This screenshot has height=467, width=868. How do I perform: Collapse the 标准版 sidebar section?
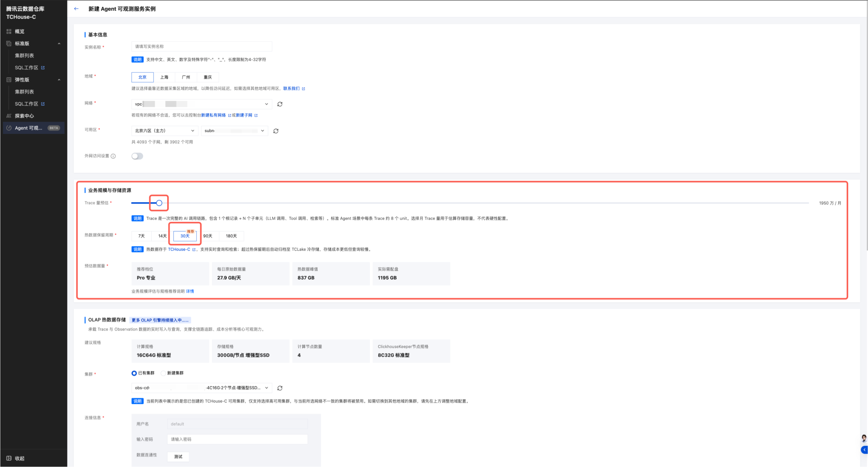coord(59,43)
